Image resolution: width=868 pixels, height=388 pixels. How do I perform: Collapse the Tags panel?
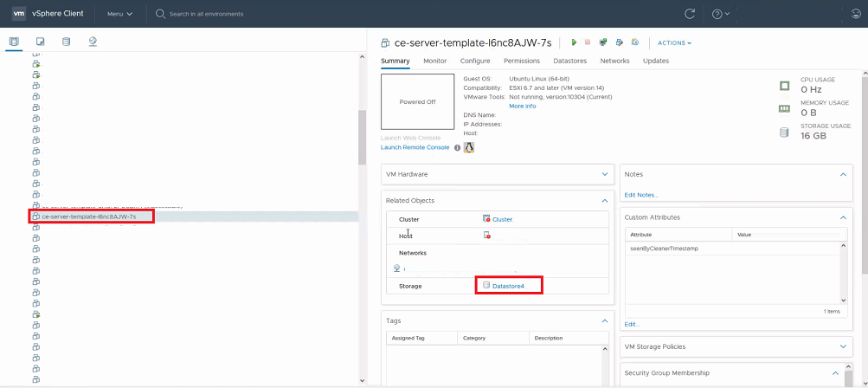click(605, 320)
